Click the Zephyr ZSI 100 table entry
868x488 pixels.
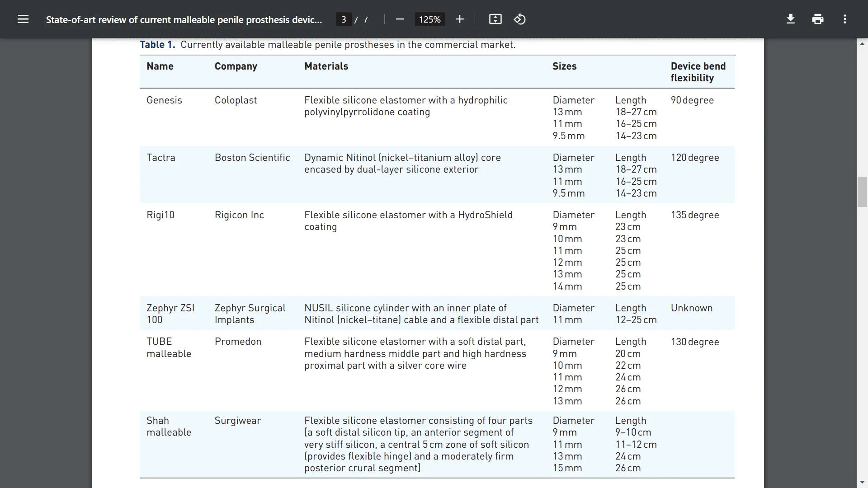pyautogui.click(x=170, y=313)
